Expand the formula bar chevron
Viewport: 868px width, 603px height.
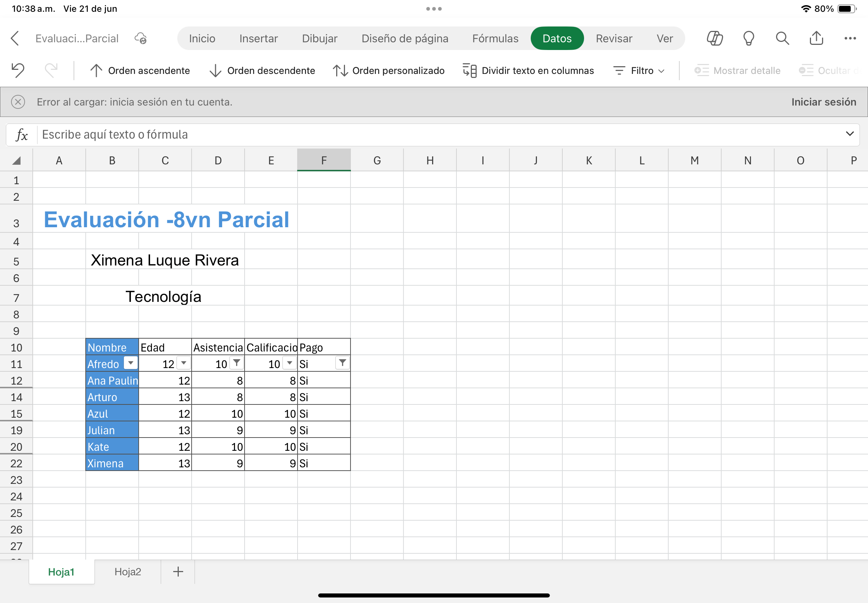pyautogui.click(x=850, y=134)
